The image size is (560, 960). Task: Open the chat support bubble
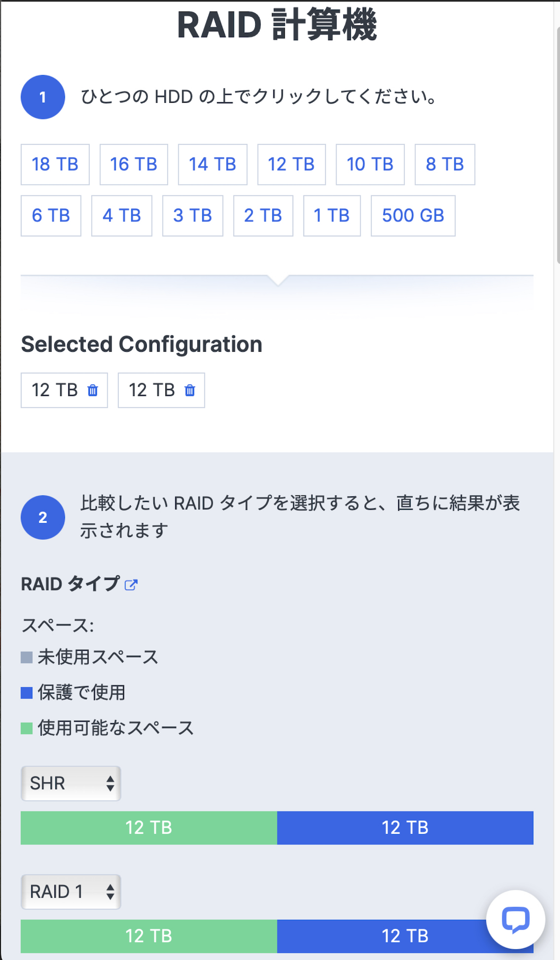pos(515,919)
